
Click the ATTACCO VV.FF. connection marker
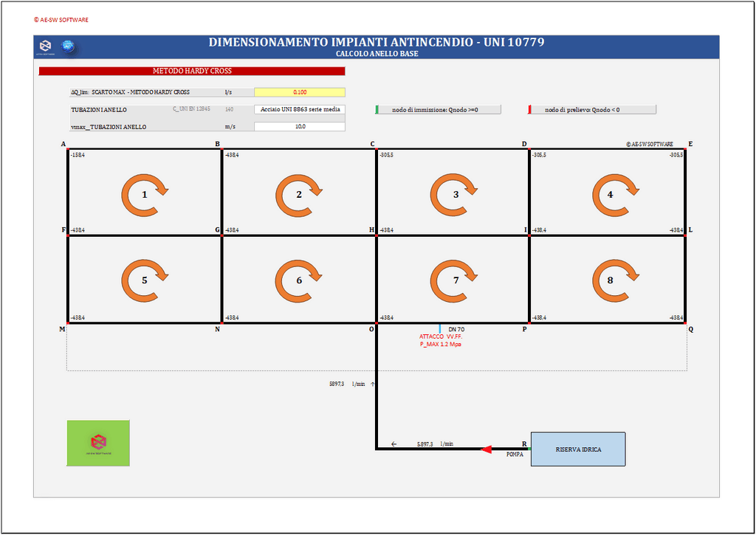[440, 329]
